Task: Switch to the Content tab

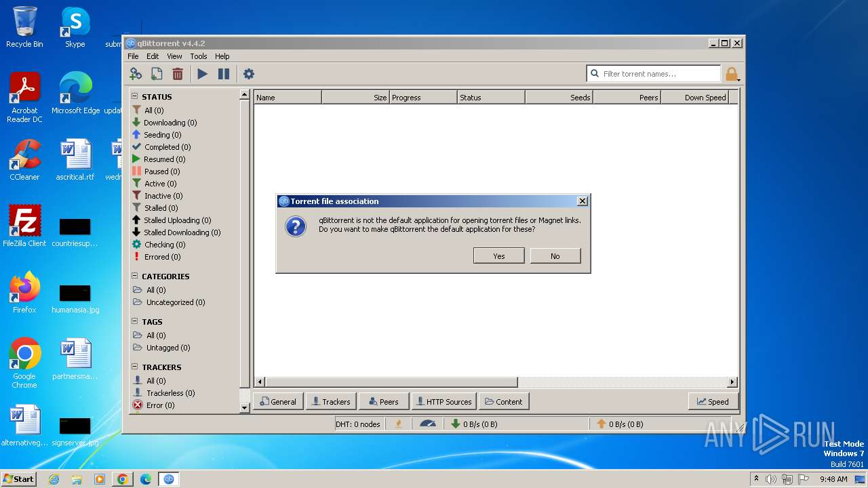Action: click(504, 401)
